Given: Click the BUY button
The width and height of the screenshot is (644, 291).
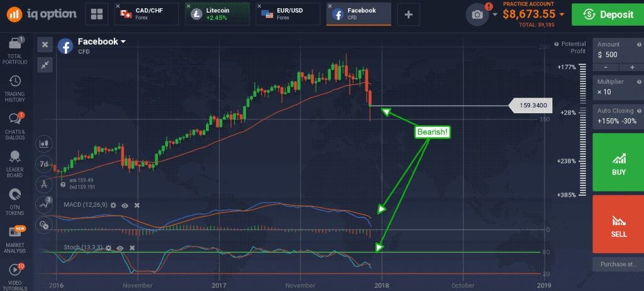Looking at the screenshot, I should [x=618, y=162].
